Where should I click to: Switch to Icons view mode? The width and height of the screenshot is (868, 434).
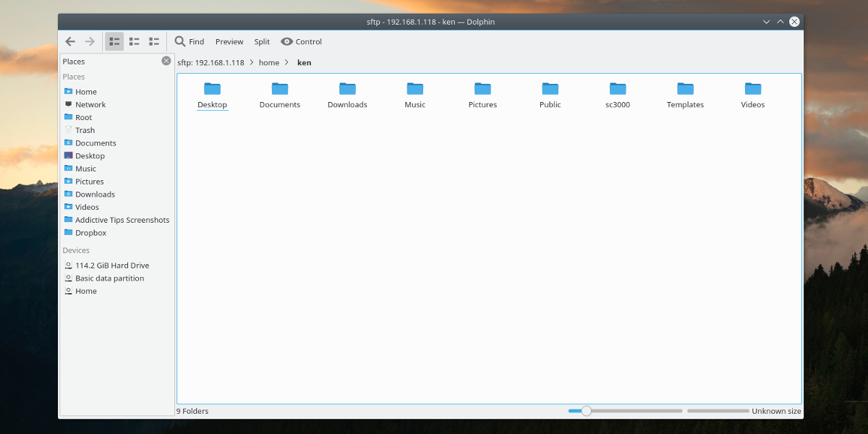coord(114,42)
